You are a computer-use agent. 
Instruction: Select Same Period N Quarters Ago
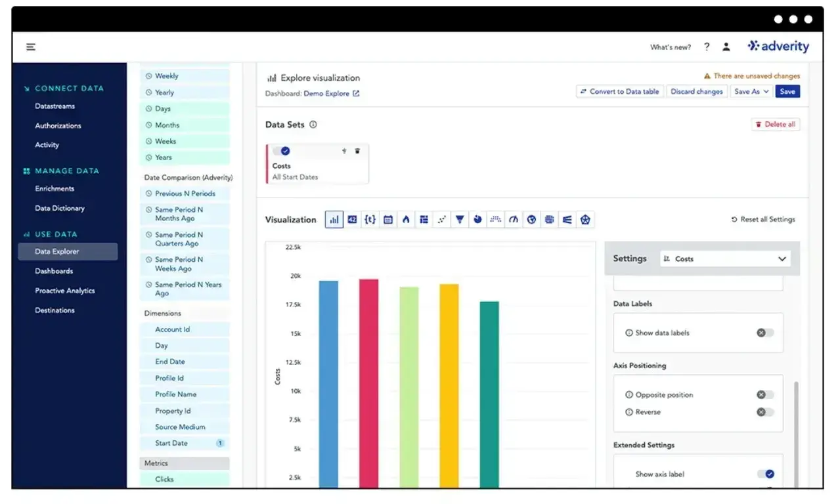click(x=185, y=239)
